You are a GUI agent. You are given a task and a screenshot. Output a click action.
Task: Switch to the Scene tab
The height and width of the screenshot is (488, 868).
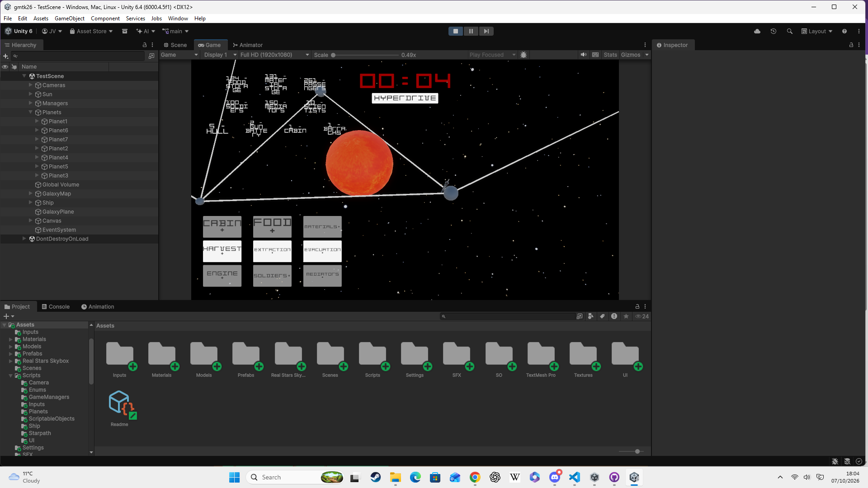click(175, 45)
